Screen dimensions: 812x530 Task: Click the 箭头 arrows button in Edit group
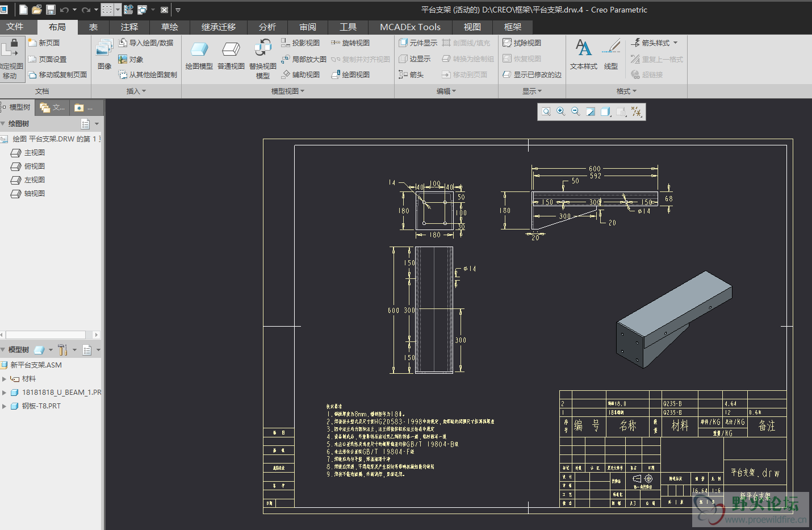pyautogui.click(x=411, y=74)
